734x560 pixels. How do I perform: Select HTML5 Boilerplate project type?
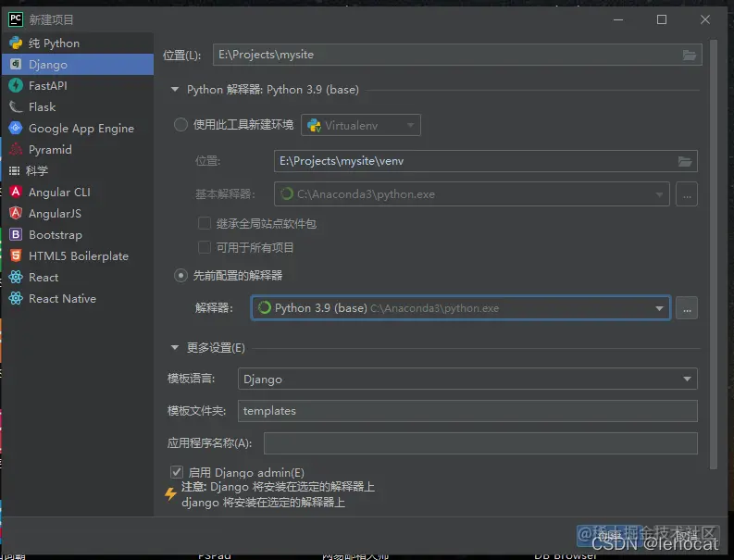coord(78,255)
